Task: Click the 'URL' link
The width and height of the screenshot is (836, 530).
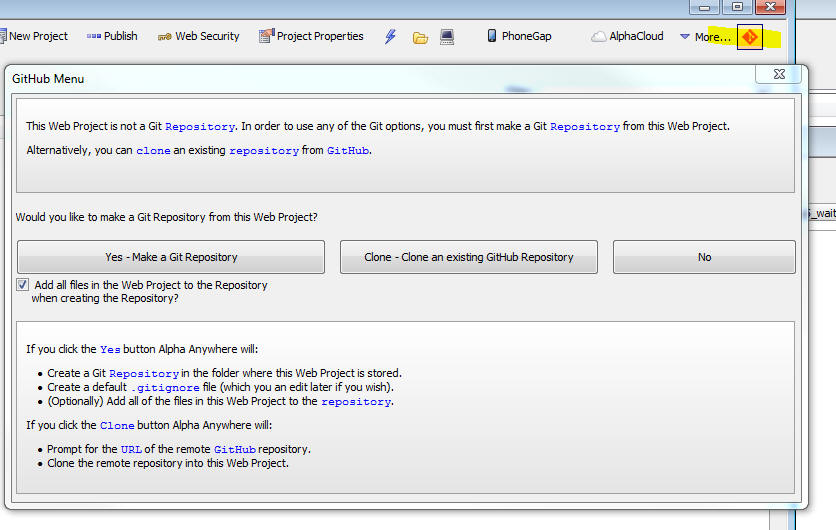Action: (131, 449)
